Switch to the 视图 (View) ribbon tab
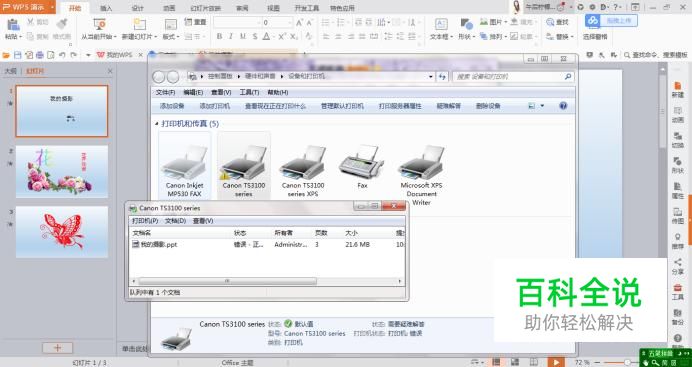692x367 pixels. [274, 8]
